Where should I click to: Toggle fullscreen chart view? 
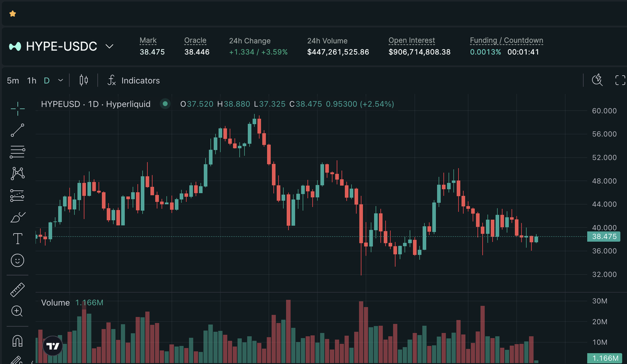620,80
